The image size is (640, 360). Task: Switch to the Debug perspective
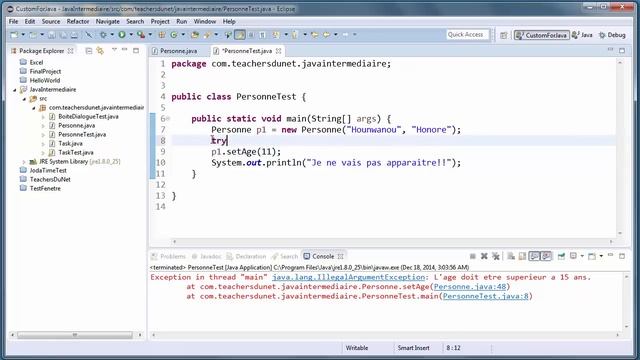coord(612,35)
